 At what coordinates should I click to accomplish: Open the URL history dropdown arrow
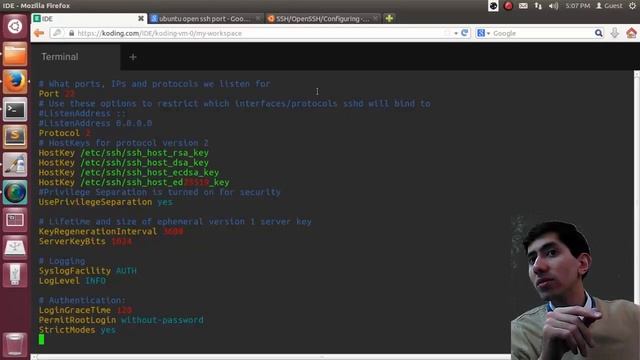(x=456, y=33)
